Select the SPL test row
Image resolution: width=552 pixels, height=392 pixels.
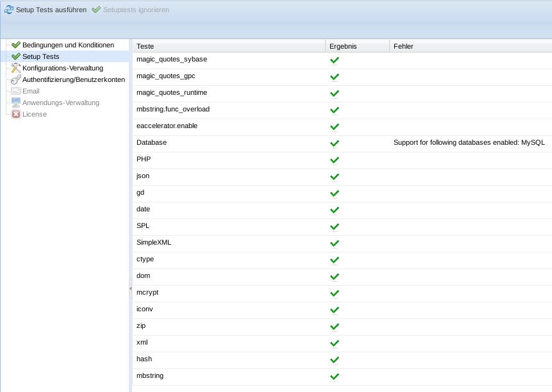[x=342, y=227]
